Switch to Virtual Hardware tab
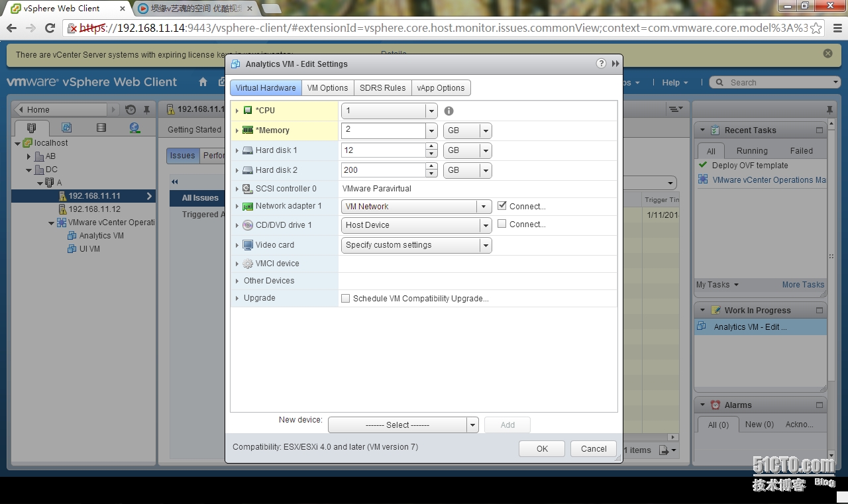 pyautogui.click(x=266, y=88)
